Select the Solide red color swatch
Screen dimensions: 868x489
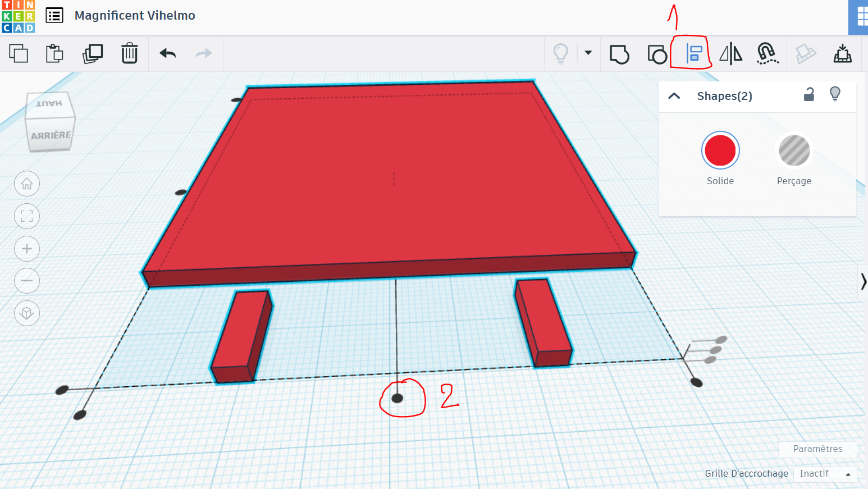click(720, 150)
